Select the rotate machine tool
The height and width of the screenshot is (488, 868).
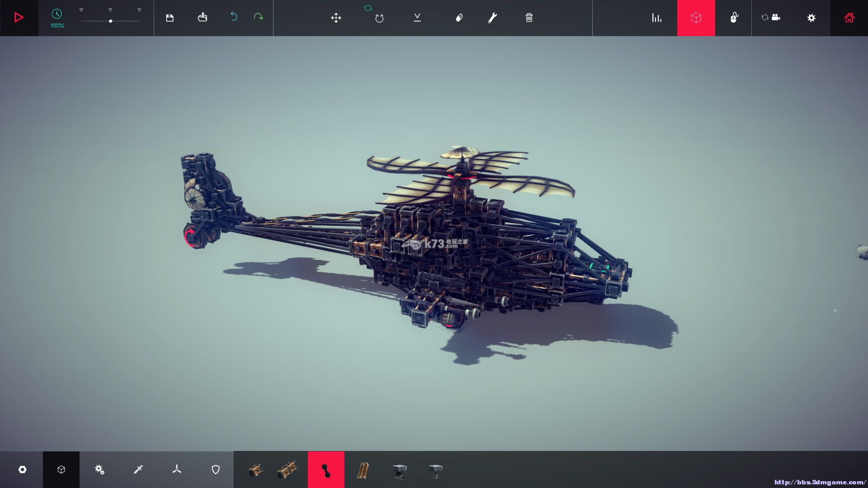coord(379,18)
